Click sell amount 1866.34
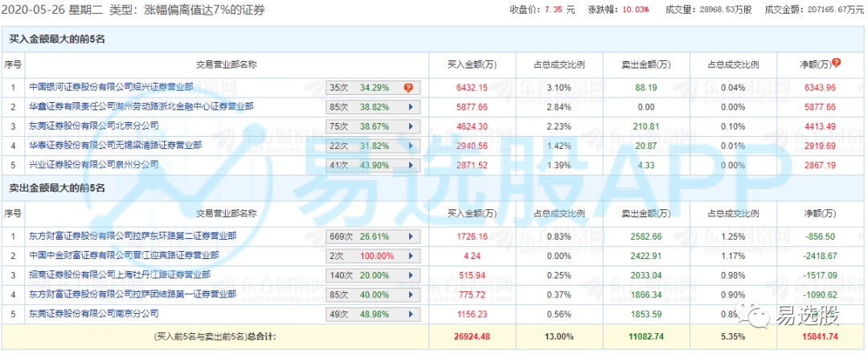868x354 pixels. (x=646, y=294)
